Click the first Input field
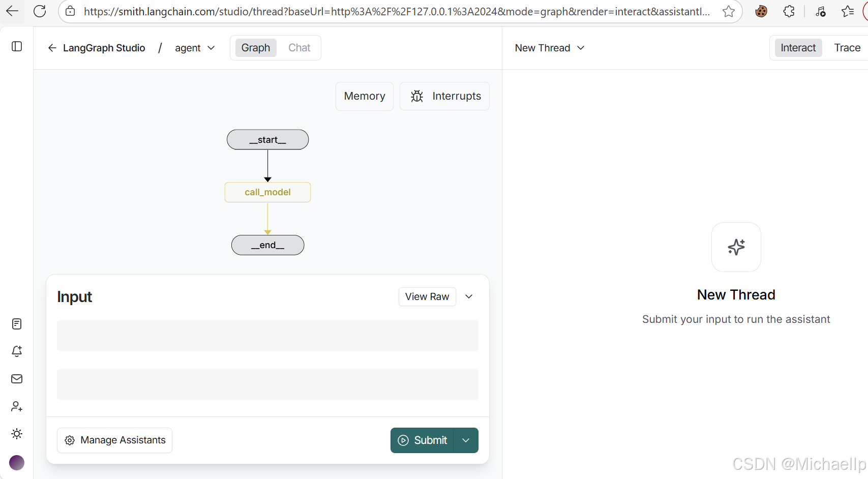This screenshot has height=479, width=868. tap(267, 336)
